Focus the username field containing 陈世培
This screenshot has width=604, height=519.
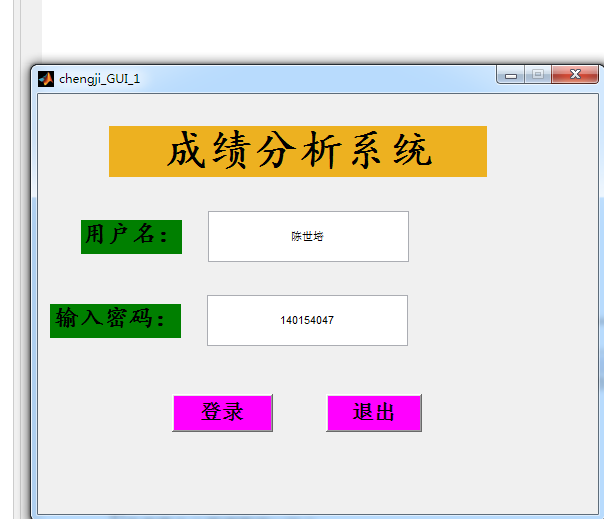(x=308, y=236)
